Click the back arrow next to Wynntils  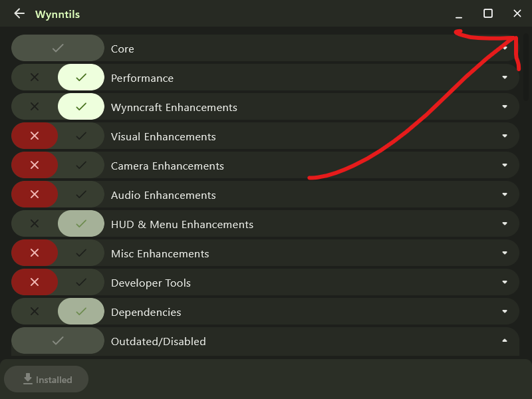pyautogui.click(x=19, y=13)
